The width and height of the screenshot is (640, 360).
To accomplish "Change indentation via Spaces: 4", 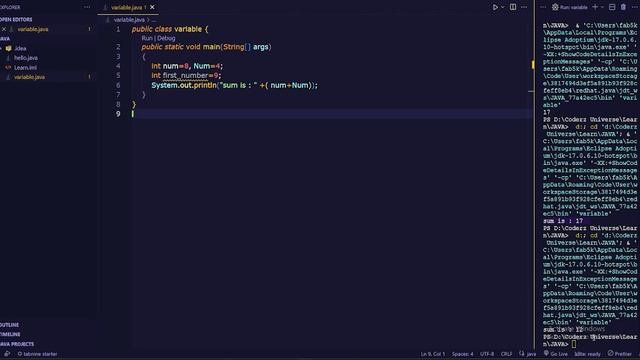I will [x=462, y=354].
